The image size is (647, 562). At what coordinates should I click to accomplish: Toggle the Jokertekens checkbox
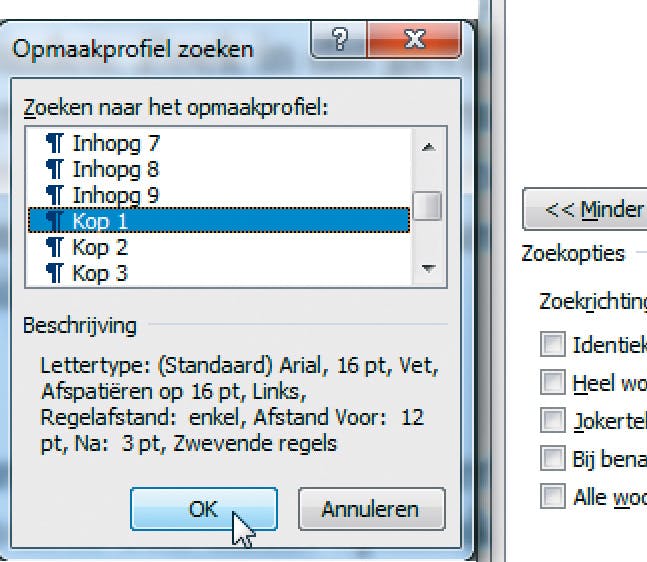pos(552,420)
